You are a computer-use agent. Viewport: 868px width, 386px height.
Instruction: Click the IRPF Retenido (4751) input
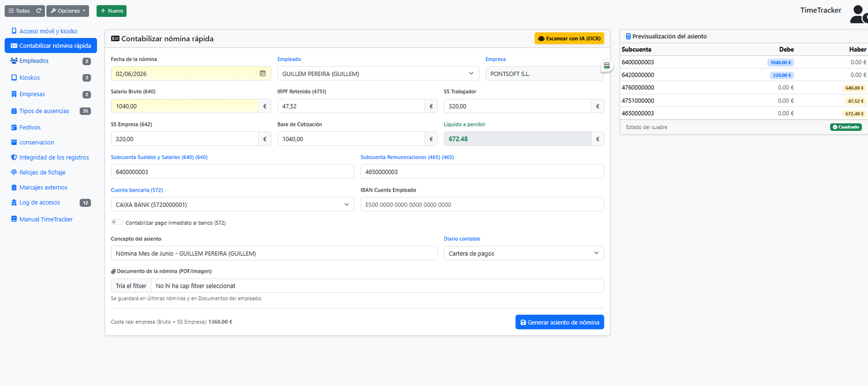(351, 106)
